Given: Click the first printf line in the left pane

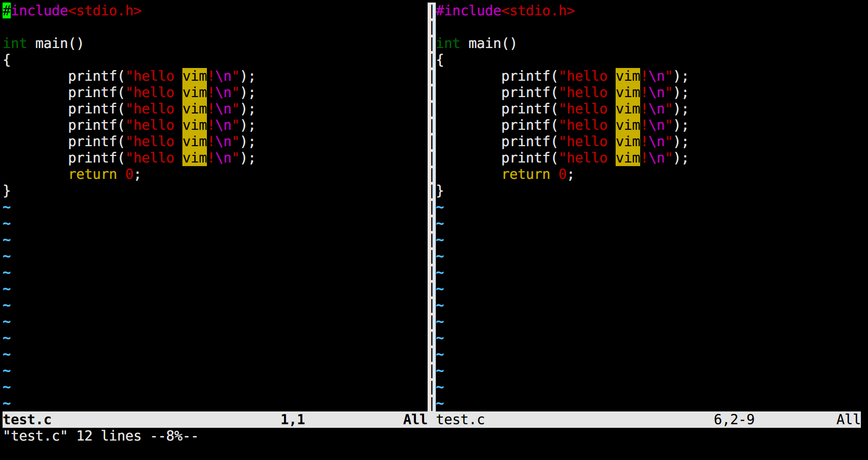Looking at the screenshot, I should (x=161, y=76).
